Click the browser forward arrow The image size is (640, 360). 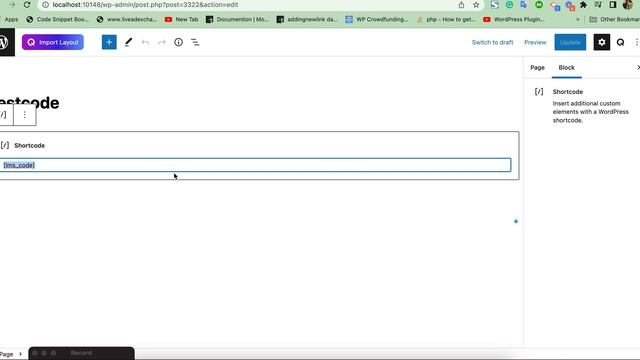tap(12, 5)
